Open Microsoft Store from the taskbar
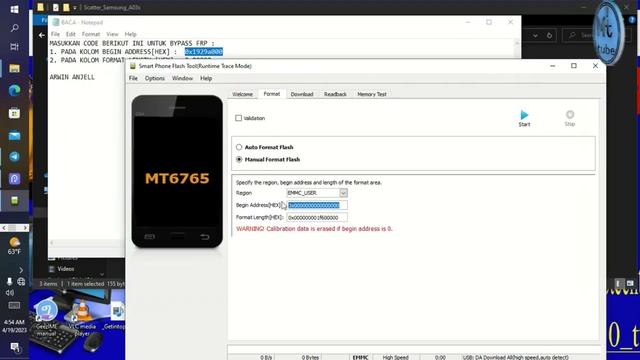Screen dimensions: 640x360 point(14,113)
